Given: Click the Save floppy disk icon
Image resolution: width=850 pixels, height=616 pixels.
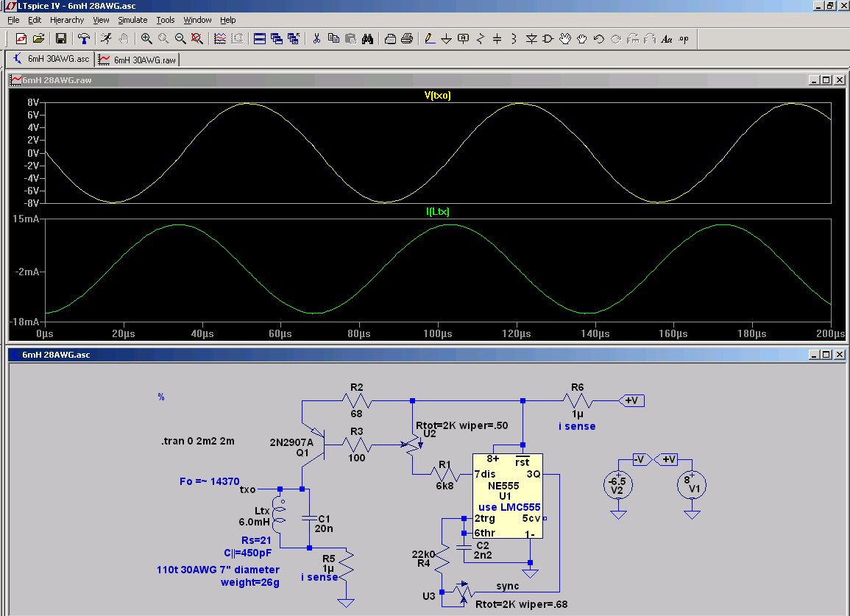Looking at the screenshot, I should tap(61, 38).
